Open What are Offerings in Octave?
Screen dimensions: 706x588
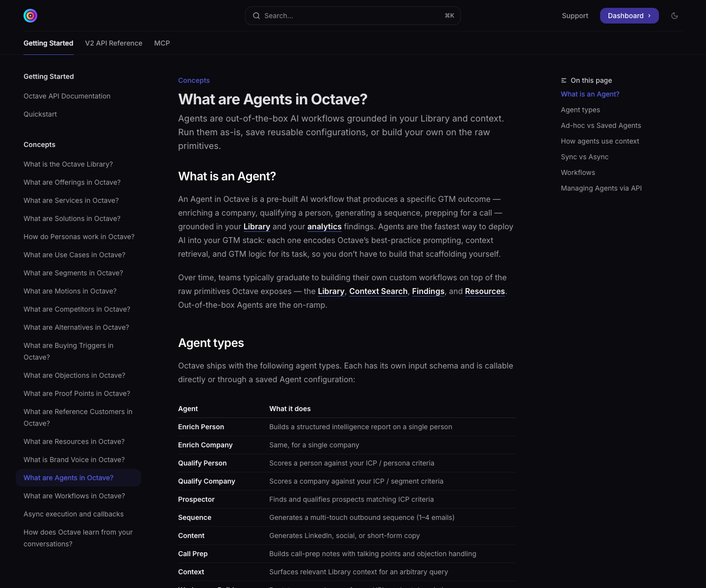click(72, 182)
